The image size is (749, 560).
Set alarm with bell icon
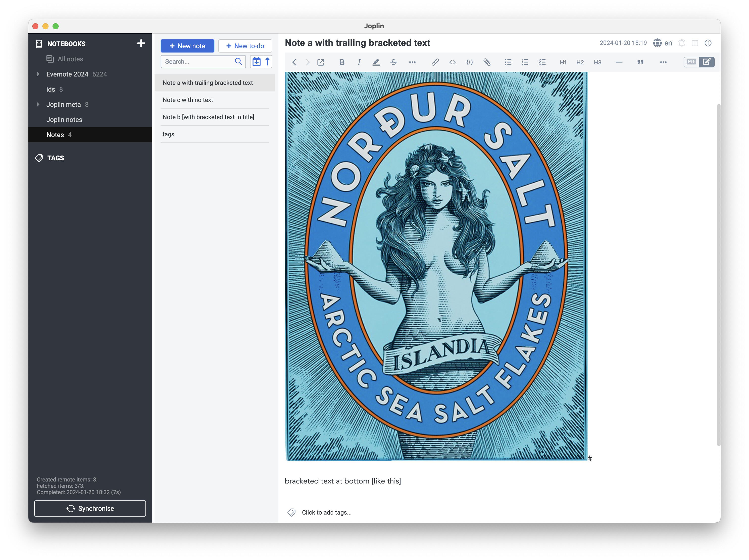682,43
